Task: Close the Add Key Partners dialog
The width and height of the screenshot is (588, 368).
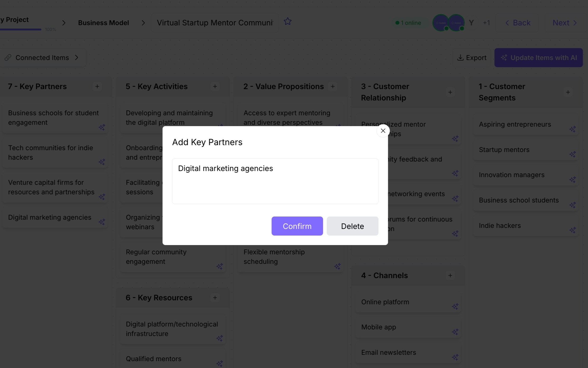Action: click(383, 131)
